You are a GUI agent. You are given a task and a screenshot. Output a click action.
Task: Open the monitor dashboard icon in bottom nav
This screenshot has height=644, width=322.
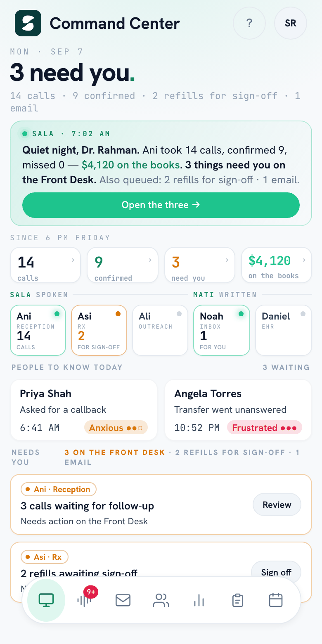click(46, 600)
